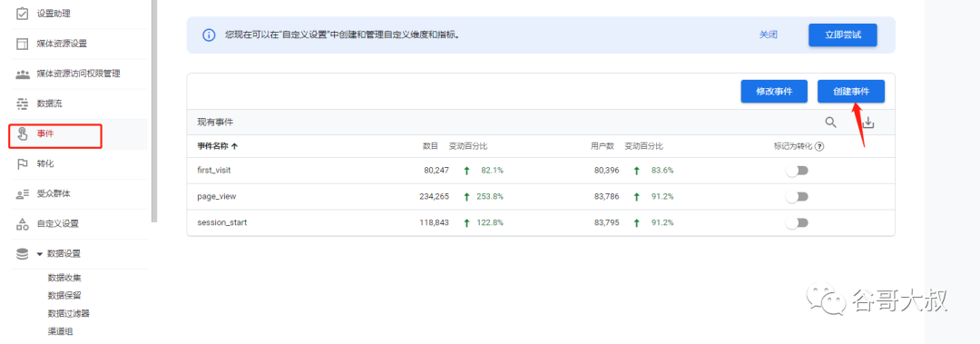Click the 媒体资源设置 layout icon

(23, 44)
